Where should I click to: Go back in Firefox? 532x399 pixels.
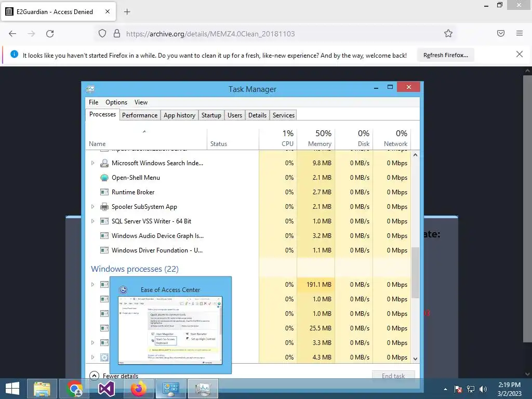[x=12, y=34]
